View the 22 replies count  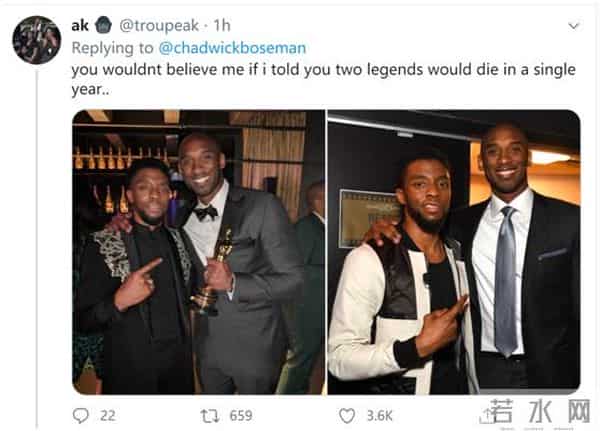[x=107, y=414]
